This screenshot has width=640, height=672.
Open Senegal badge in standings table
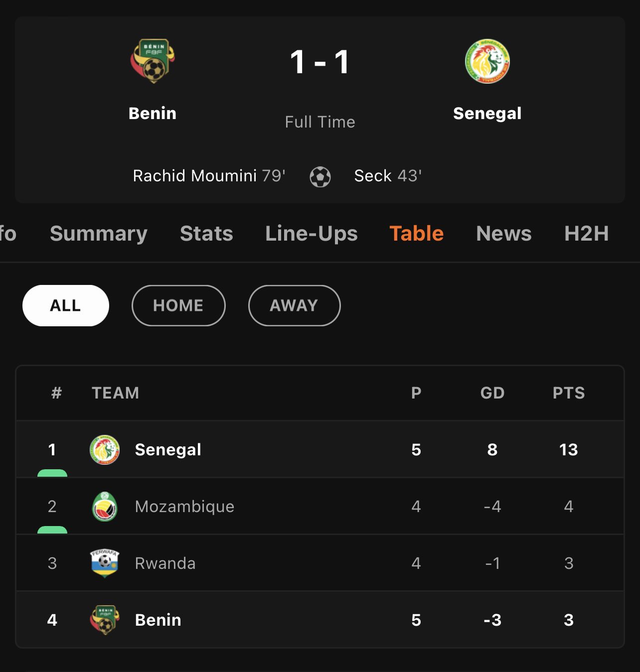105,449
